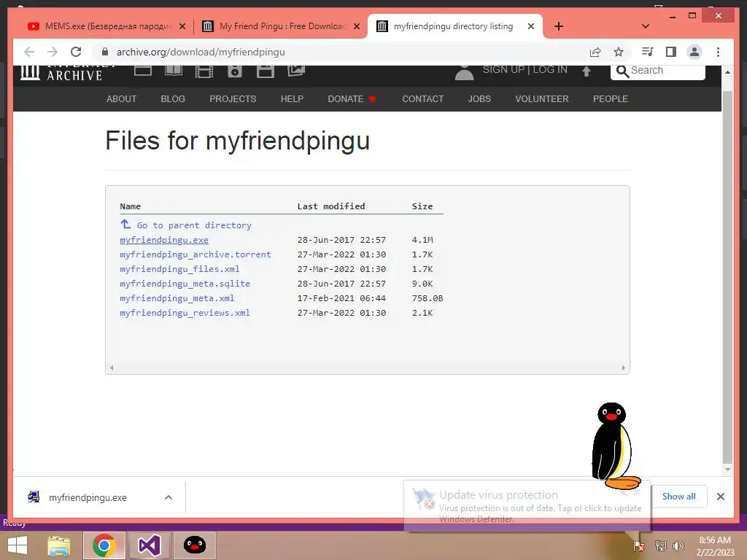
Task: Click the site padlock icon
Action: click(x=105, y=52)
